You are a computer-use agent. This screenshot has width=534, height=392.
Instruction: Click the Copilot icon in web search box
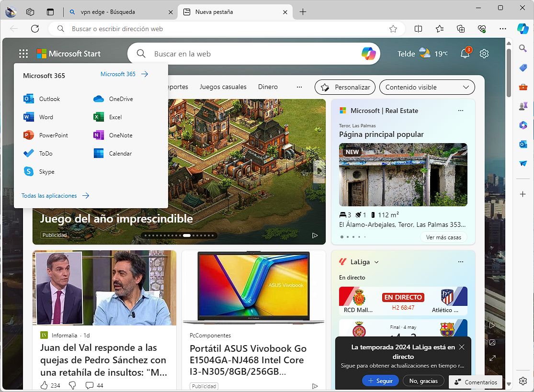tap(368, 54)
